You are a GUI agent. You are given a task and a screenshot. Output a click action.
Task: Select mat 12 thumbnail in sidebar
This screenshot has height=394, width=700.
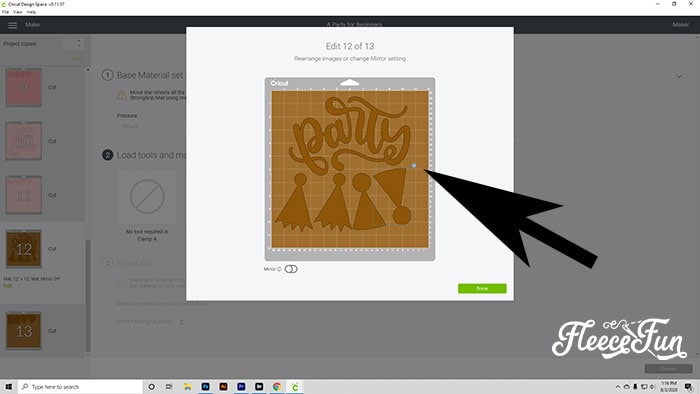24,249
